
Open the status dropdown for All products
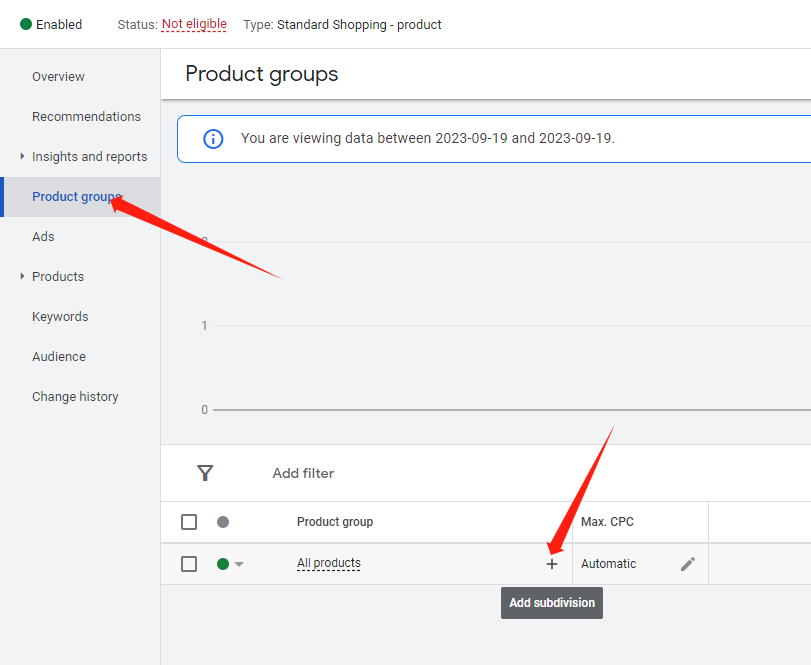pos(239,564)
